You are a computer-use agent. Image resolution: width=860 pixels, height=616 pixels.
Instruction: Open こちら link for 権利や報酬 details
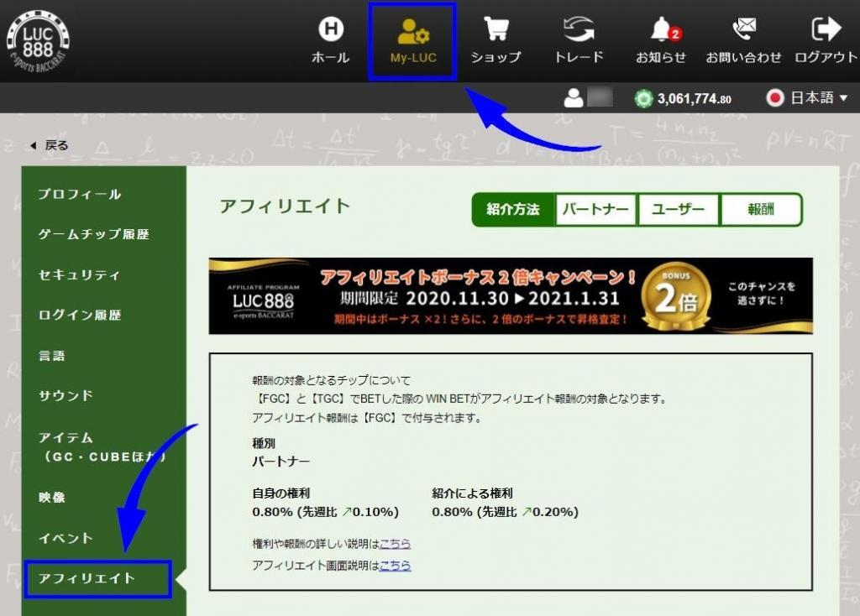(x=395, y=544)
